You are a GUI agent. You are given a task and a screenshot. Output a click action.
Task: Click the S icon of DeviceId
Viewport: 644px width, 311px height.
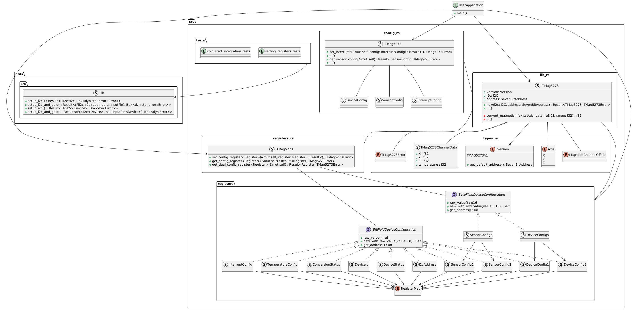pyautogui.click(x=351, y=264)
